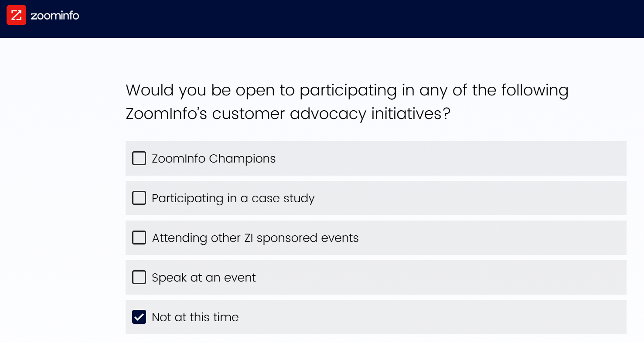Click the zoominfo wordmark in header
The image size is (644, 343).
point(55,16)
